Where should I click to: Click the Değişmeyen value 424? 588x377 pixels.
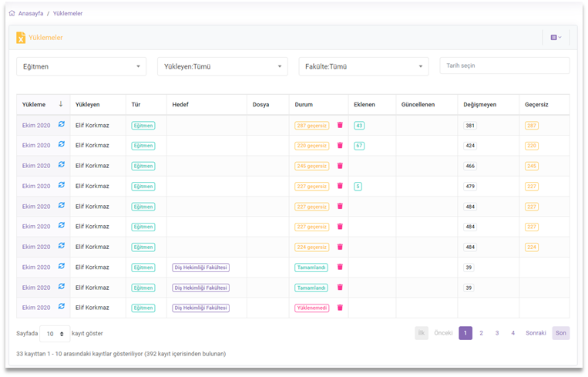(470, 146)
